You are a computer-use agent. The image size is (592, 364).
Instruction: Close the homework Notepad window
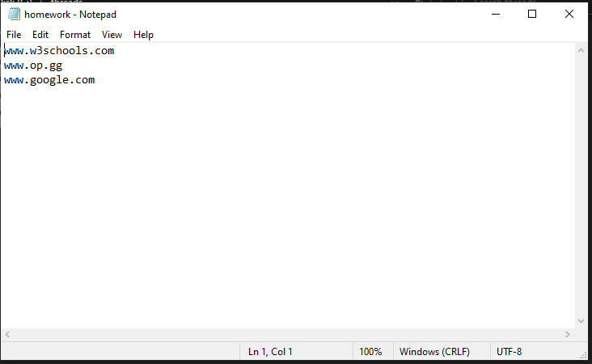[569, 15]
